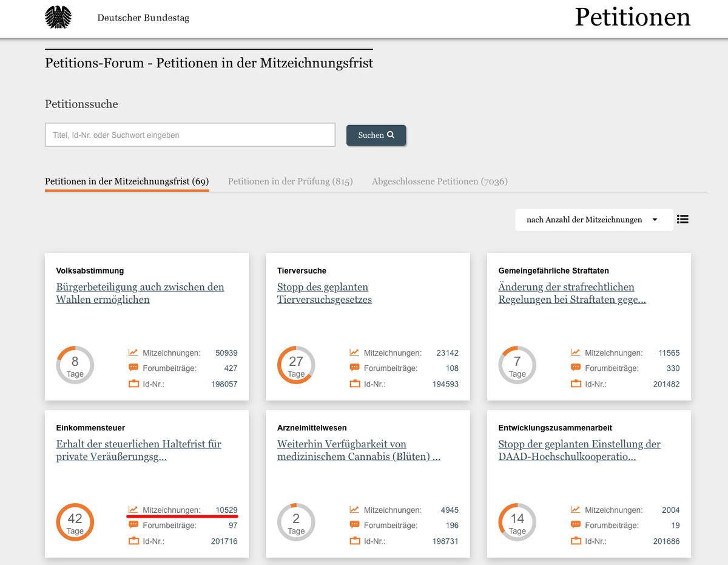Click Forumbeiträge speech icon in Entwicklungszusammenarbeit card
Screen dimensions: 728x565
tap(576, 525)
